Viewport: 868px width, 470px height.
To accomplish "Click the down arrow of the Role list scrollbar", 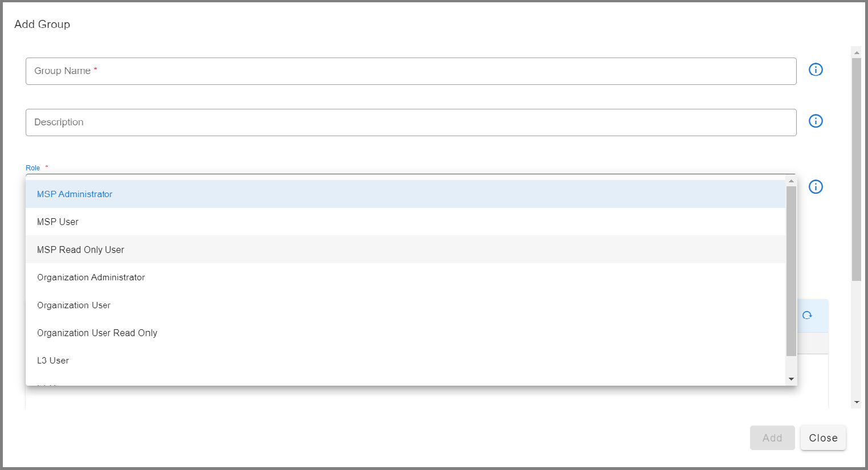I will coord(791,379).
